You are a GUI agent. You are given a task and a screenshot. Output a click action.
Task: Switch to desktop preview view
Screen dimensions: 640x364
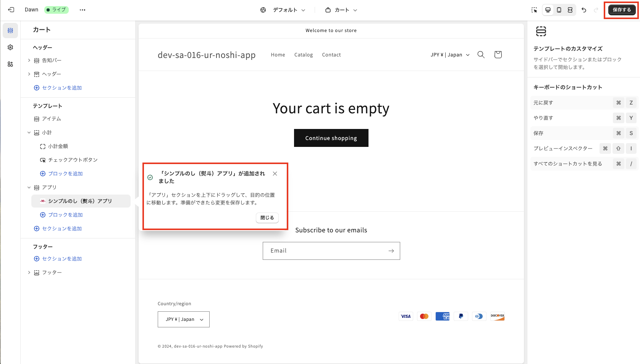click(x=548, y=10)
